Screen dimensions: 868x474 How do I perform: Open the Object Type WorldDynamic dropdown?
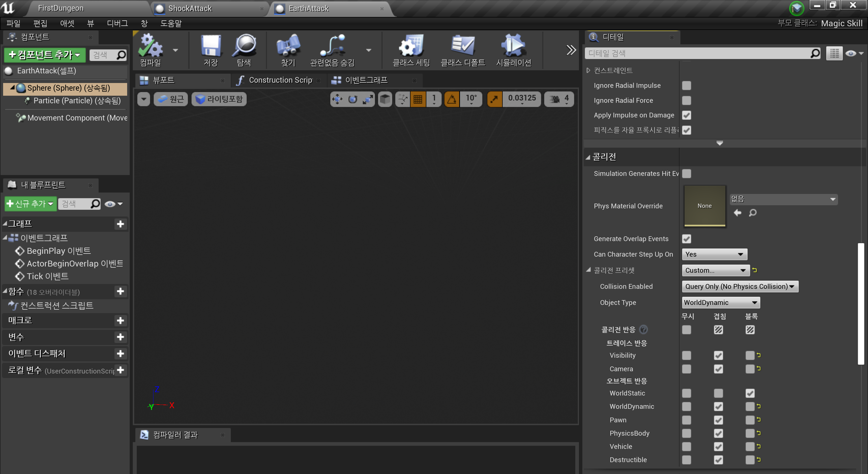[721, 303]
